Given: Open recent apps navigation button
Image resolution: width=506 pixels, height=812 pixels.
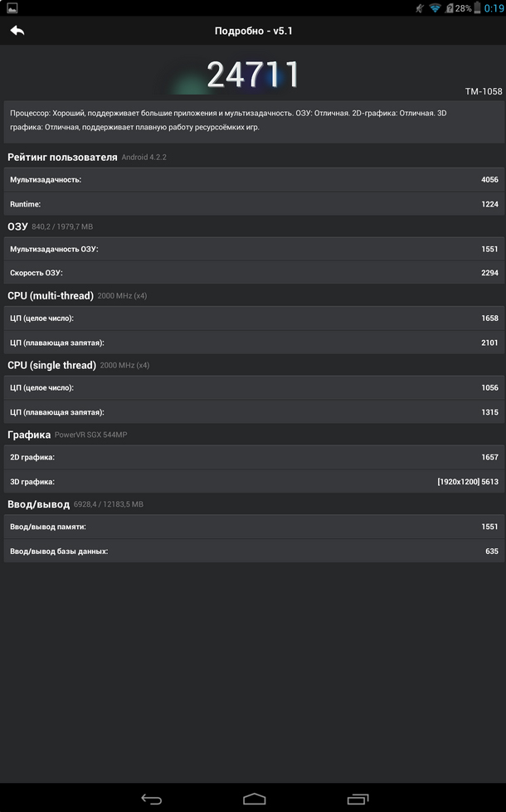Looking at the screenshot, I should coord(358,799).
